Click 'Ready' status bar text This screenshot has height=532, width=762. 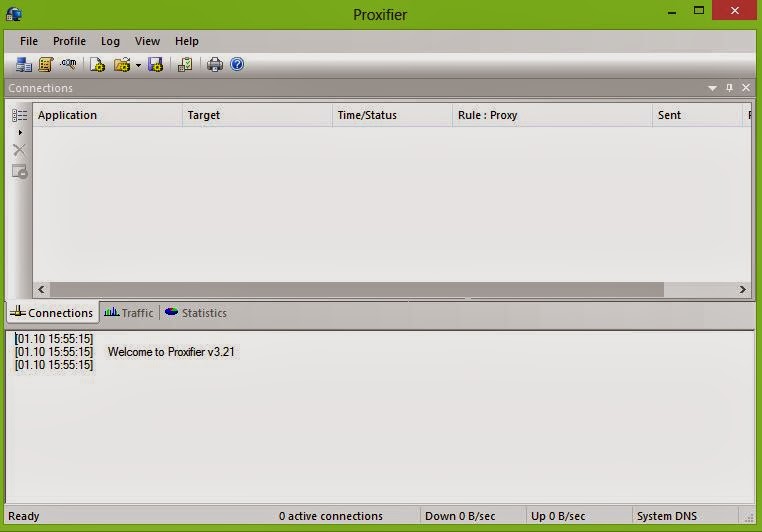coord(24,516)
